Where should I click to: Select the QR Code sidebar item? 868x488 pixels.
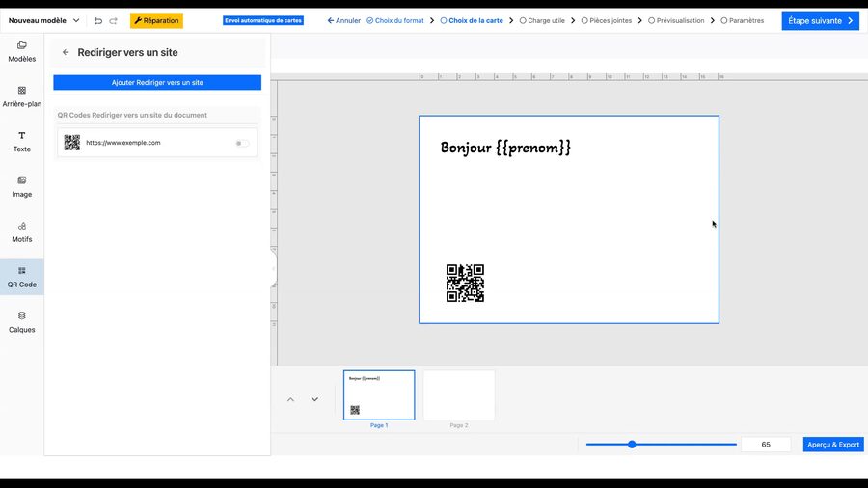(x=21, y=277)
